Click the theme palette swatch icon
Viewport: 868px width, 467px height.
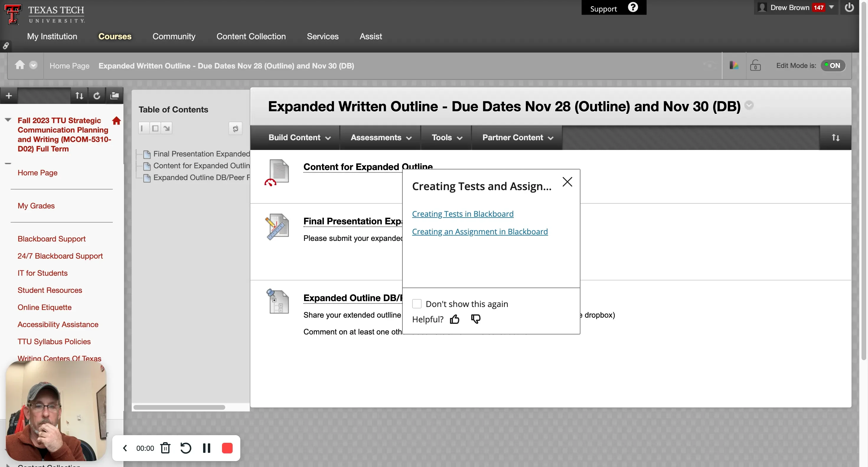(734, 65)
